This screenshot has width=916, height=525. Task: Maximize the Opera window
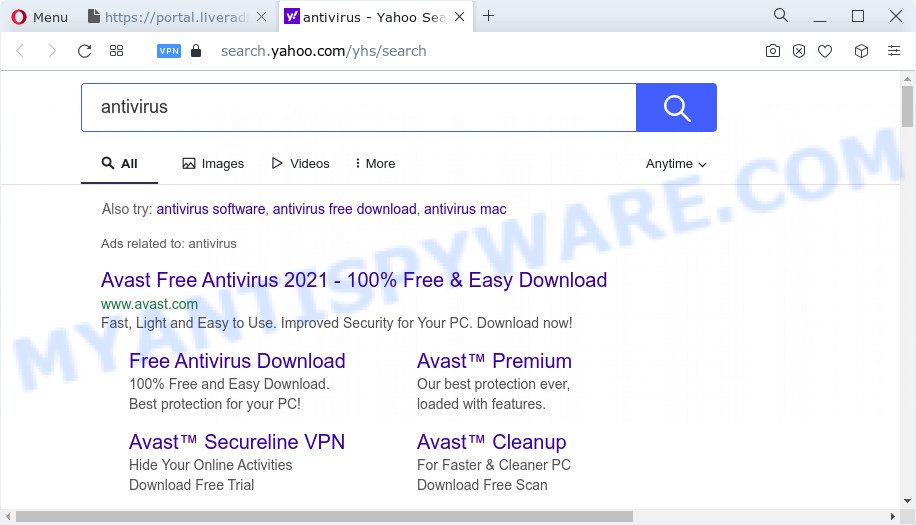[858, 16]
